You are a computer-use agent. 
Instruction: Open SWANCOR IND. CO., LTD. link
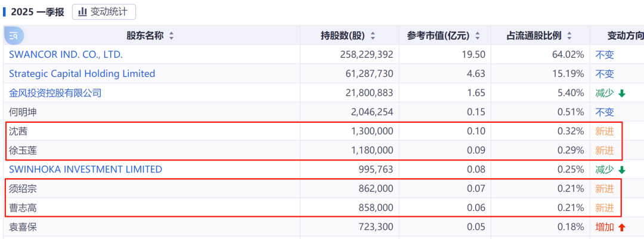tap(66, 54)
